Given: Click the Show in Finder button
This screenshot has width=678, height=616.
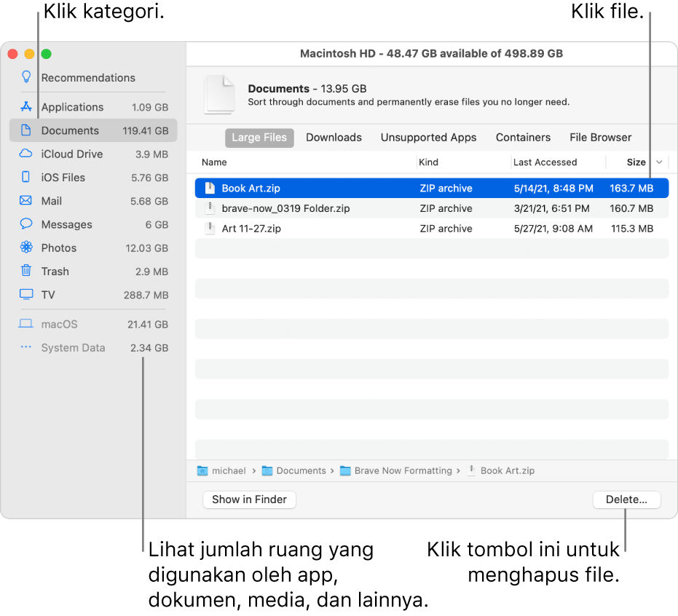Looking at the screenshot, I should click(x=250, y=499).
